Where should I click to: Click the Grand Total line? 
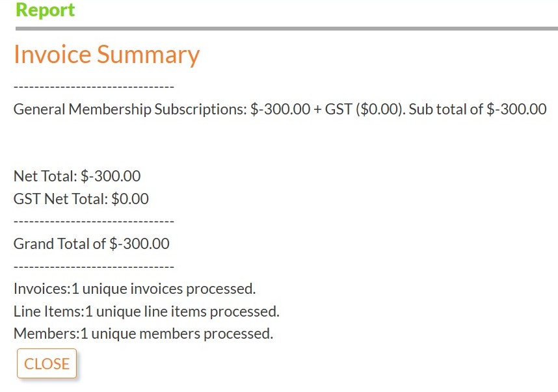91,243
